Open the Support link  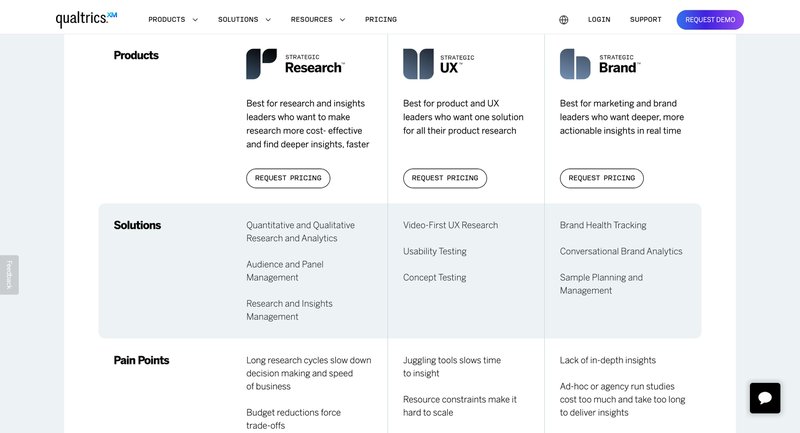(645, 19)
